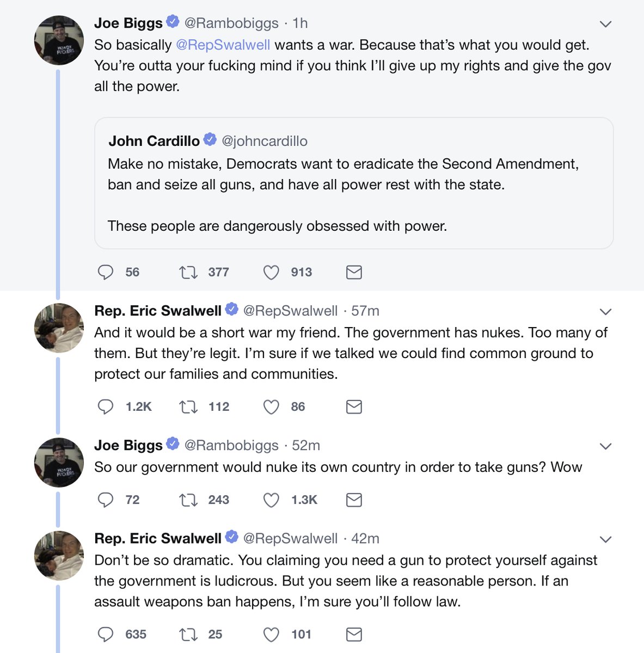Screen dimensions: 644x653
Task: Reply to the tweet with 635 replies
Action: [x=105, y=634]
